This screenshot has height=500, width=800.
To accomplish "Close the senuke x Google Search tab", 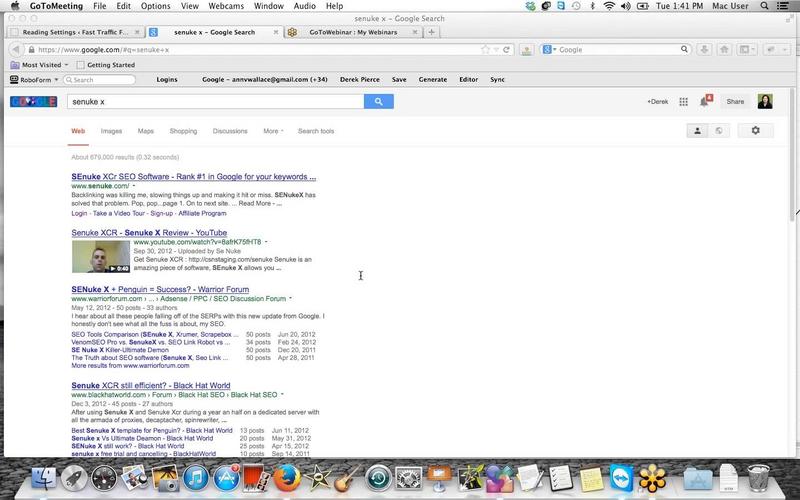I will (276, 32).
